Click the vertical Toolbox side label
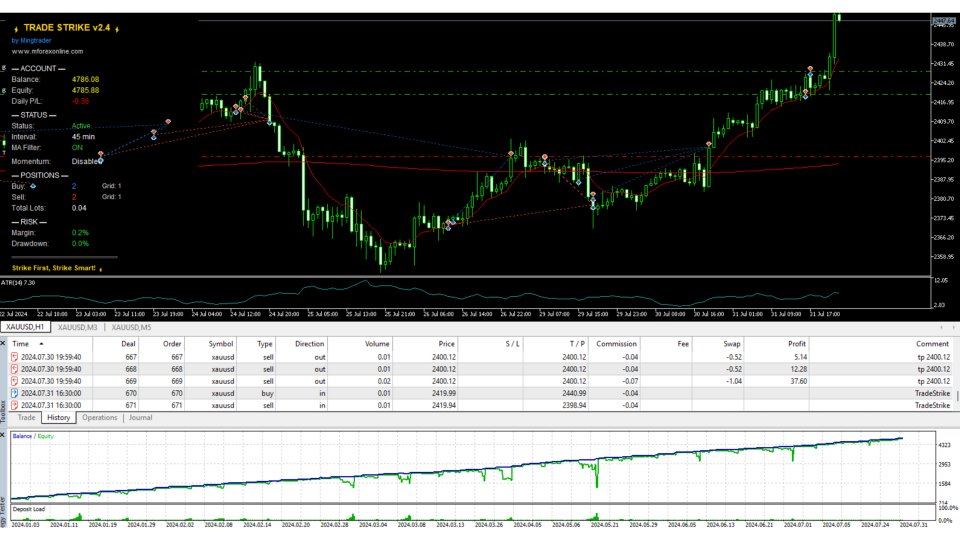This screenshot has height=540, width=960. click(x=3, y=411)
